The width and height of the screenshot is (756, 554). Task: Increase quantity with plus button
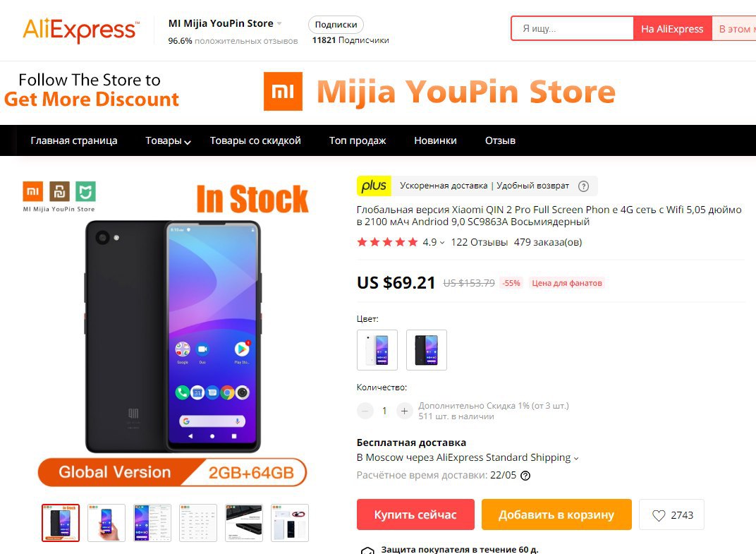[404, 411]
